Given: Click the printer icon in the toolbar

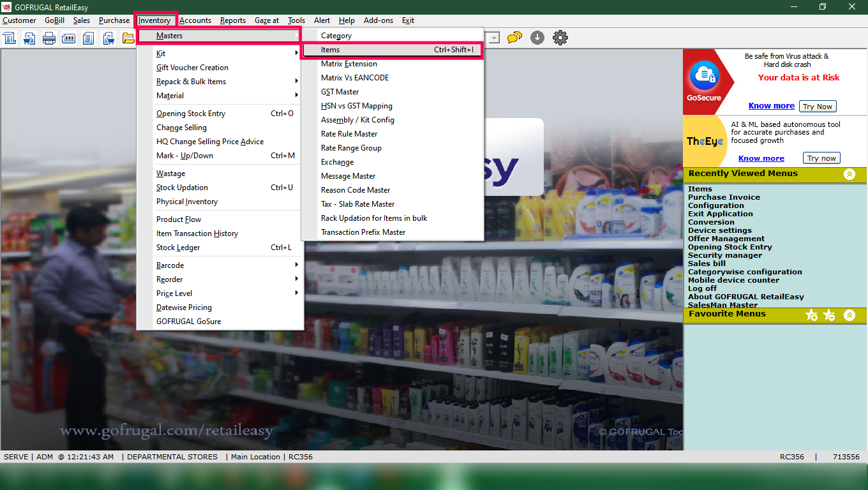Looking at the screenshot, I should click(49, 38).
